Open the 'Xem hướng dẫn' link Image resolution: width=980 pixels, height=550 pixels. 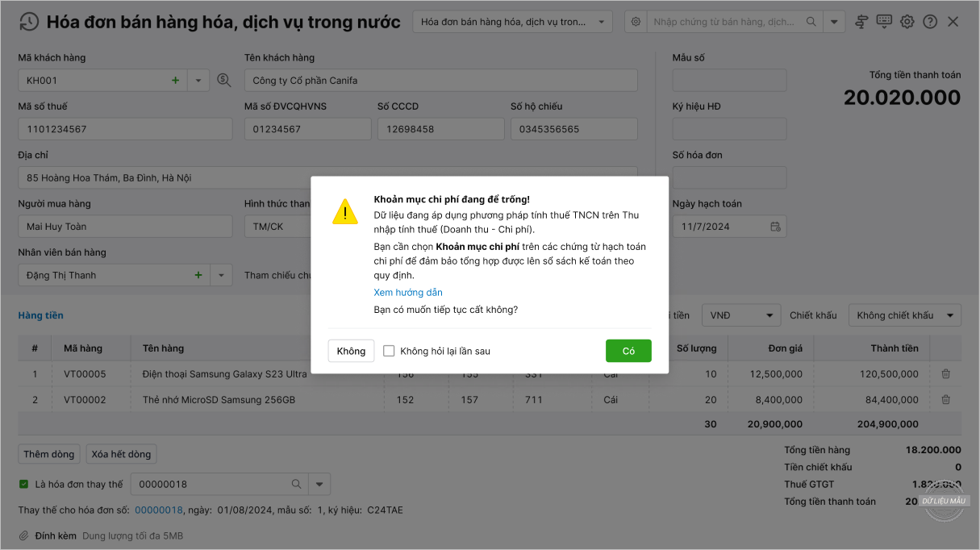click(x=408, y=293)
